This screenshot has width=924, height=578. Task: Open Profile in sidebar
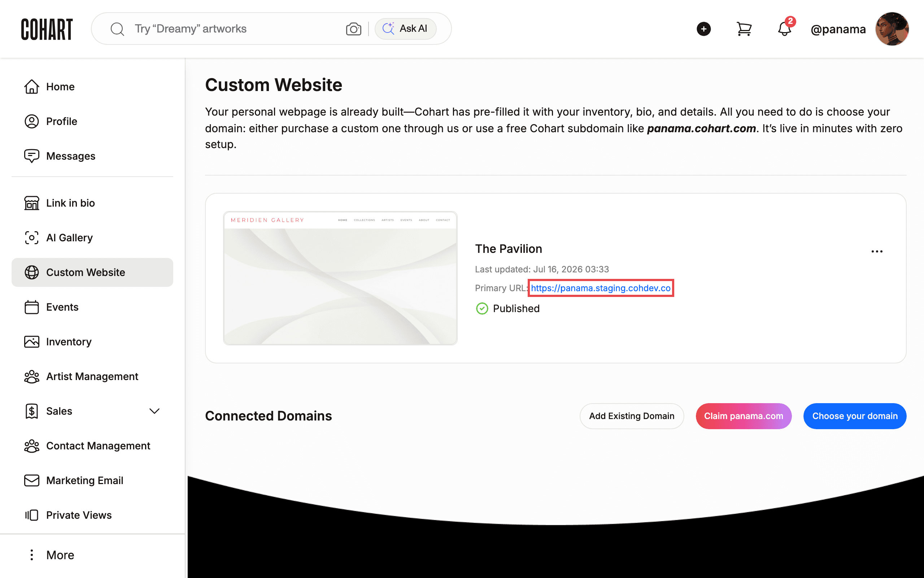point(92,122)
